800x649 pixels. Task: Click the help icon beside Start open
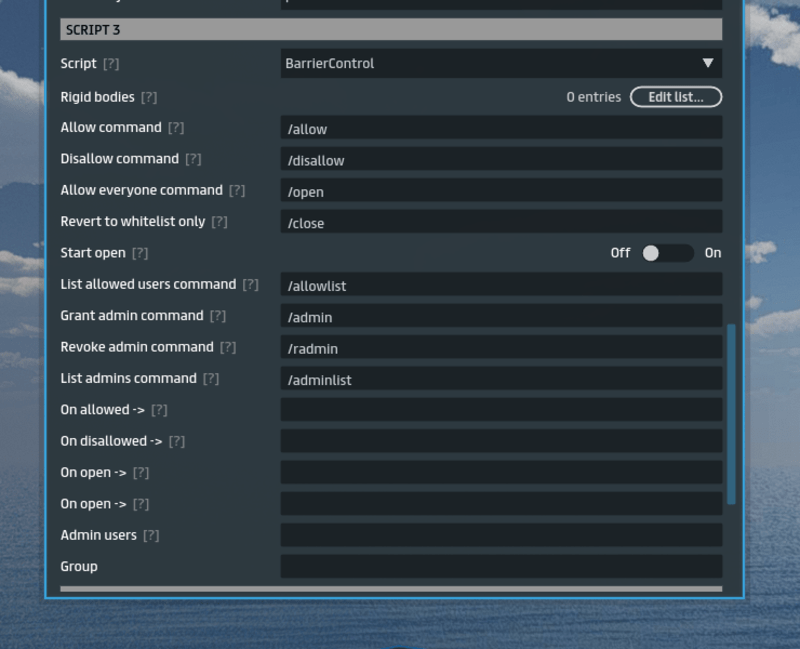coord(140,254)
